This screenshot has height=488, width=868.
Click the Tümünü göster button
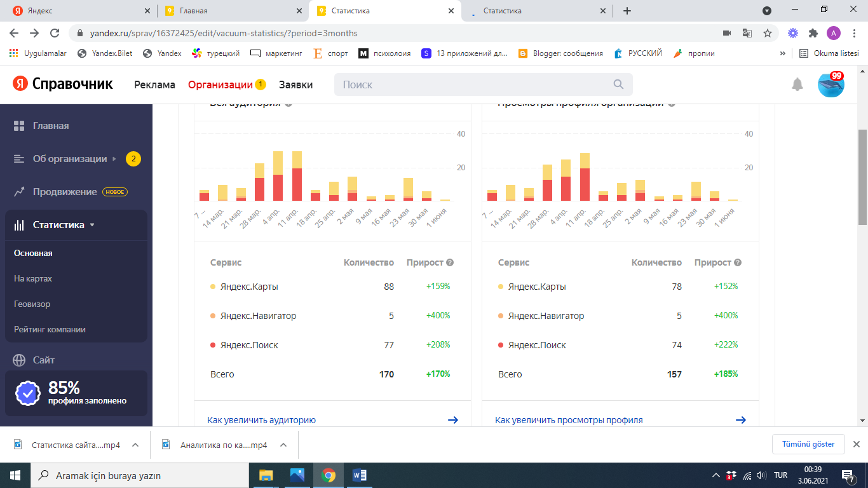point(808,444)
